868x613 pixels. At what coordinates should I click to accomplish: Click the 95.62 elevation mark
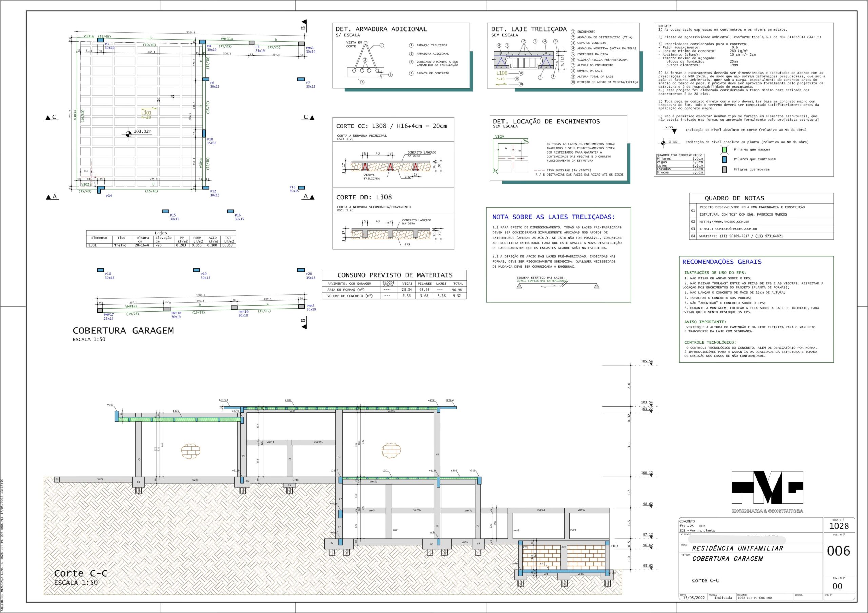click(648, 566)
